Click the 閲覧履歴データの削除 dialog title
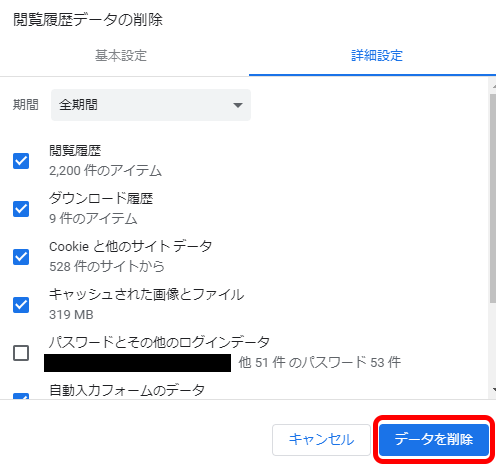The height and width of the screenshot is (468, 496). tap(88, 20)
